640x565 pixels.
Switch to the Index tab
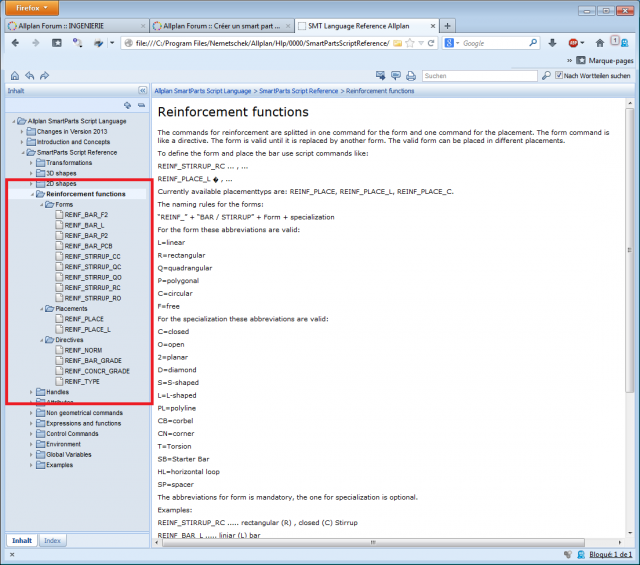pos(52,540)
